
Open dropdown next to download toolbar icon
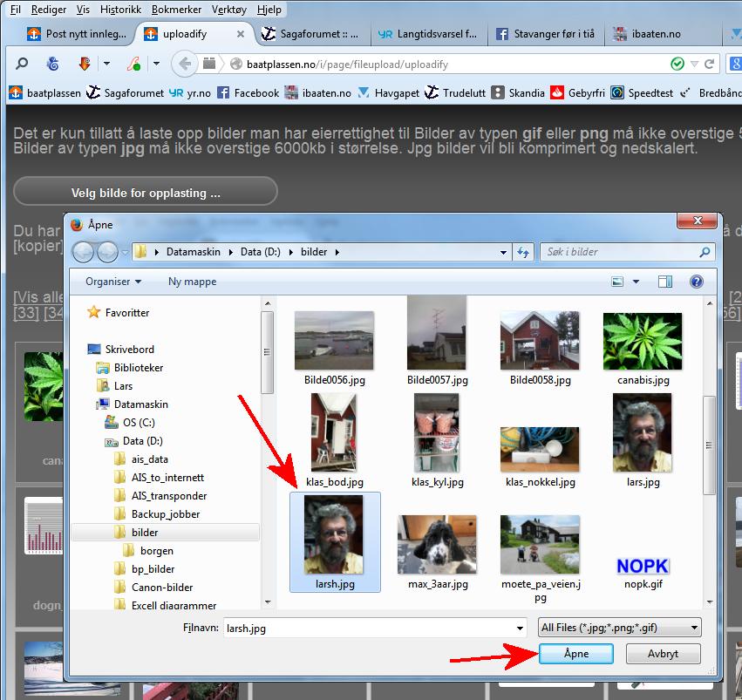107,64
